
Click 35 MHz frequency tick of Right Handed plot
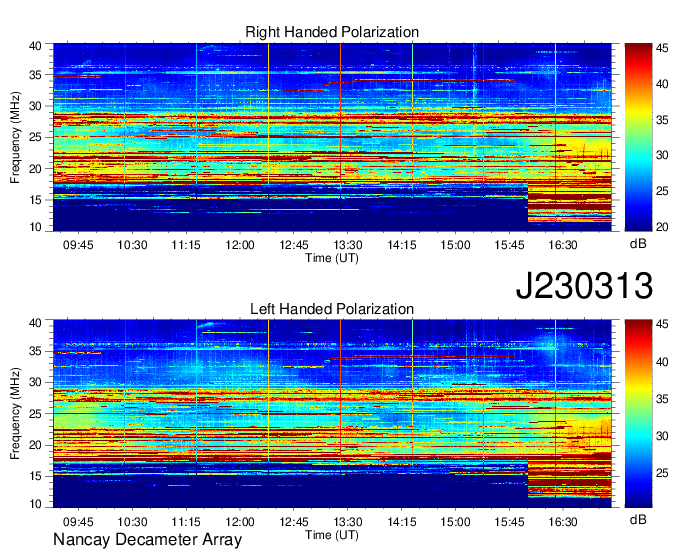(36, 75)
